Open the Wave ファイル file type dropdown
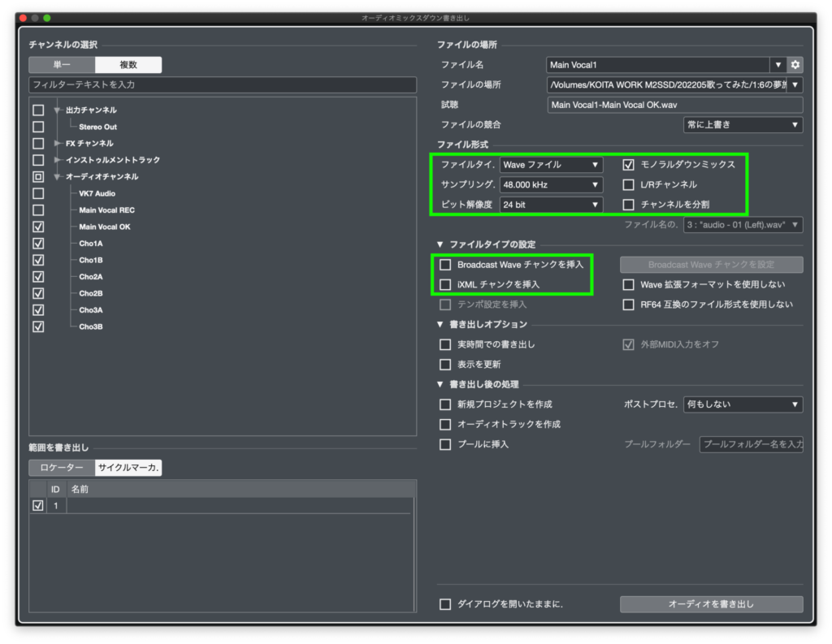 tap(551, 164)
